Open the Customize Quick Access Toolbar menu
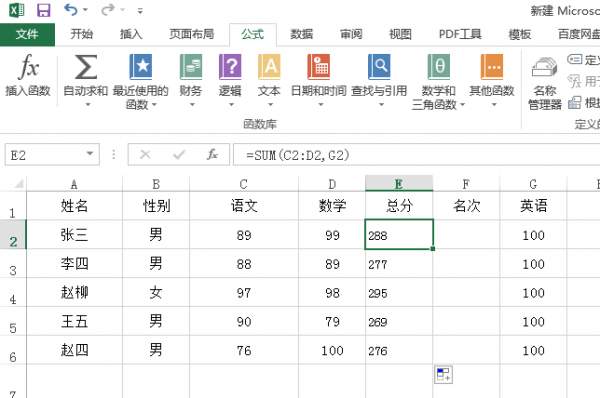Image resolution: width=600 pixels, height=398 pixels. click(x=140, y=11)
